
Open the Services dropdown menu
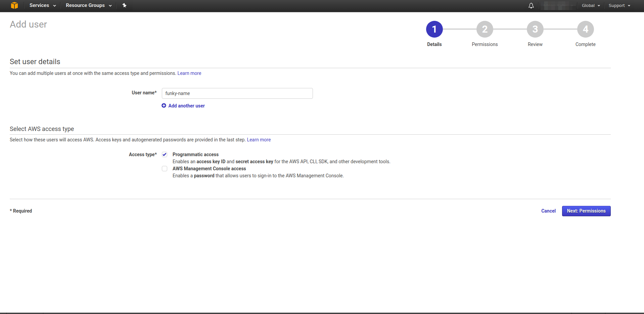click(43, 5)
